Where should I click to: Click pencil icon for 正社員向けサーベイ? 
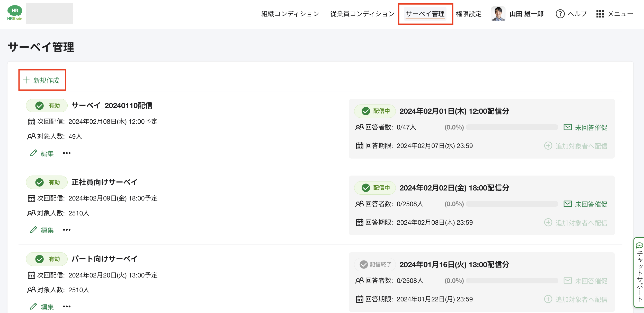[x=33, y=230]
